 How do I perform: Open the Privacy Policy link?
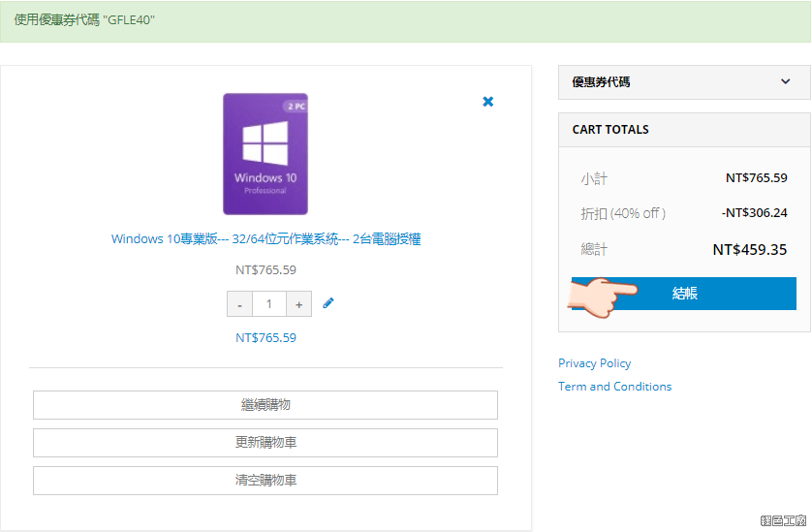coord(595,363)
